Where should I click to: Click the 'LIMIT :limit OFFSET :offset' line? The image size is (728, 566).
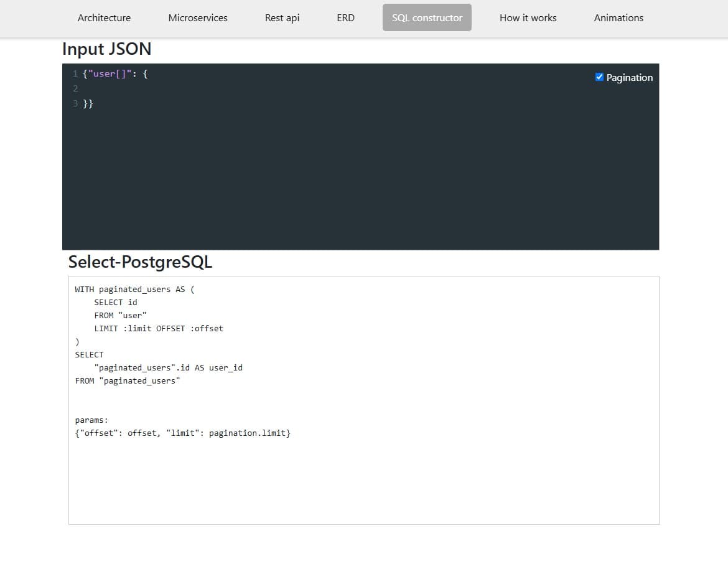pos(159,328)
